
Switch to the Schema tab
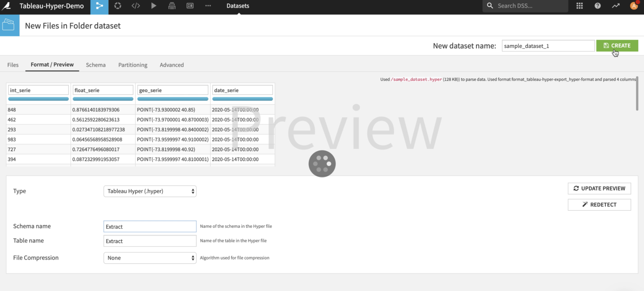(x=96, y=65)
